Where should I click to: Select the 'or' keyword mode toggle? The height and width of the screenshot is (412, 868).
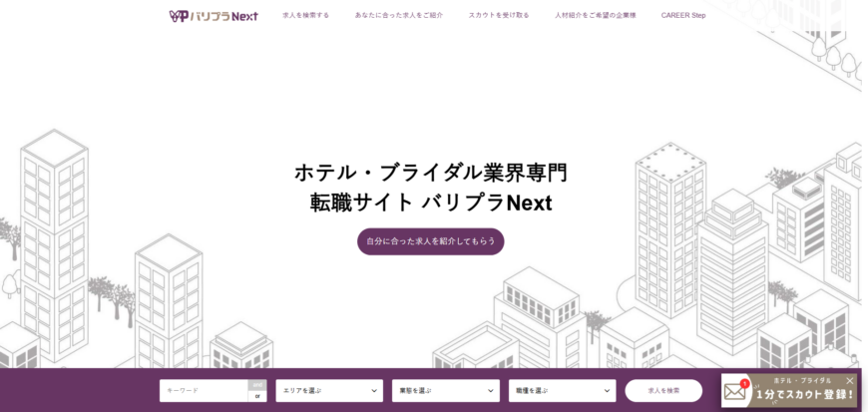point(257,396)
